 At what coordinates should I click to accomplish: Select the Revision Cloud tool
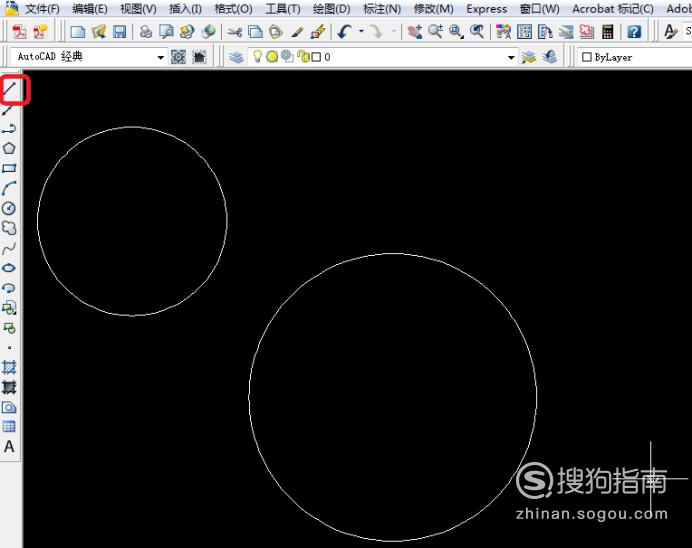(9, 228)
